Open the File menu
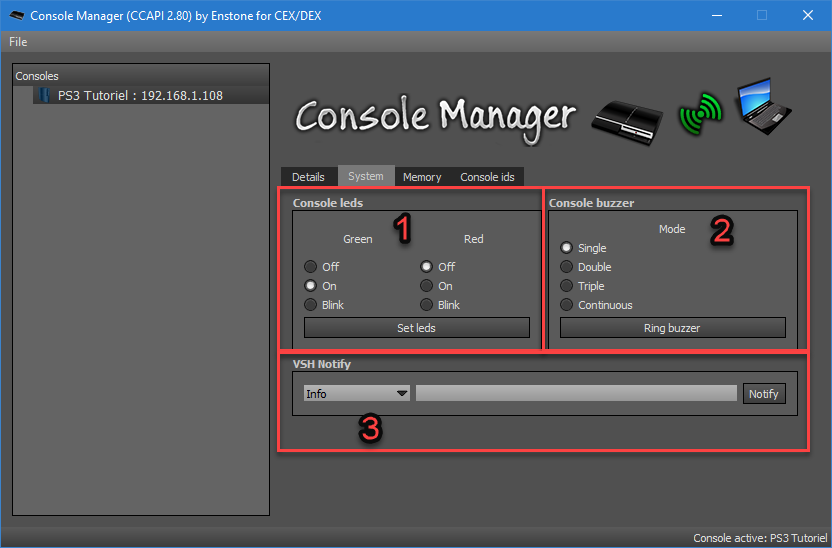The height and width of the screenshot is (548, 832). [18, 42]
